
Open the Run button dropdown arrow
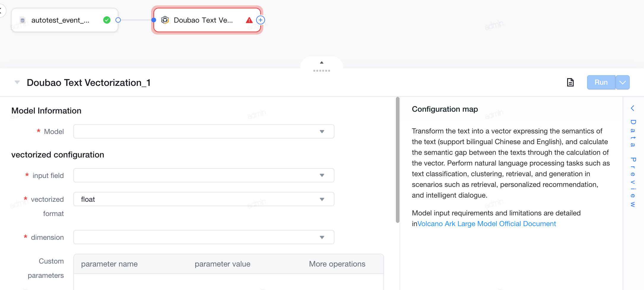(x=623, y=82)
